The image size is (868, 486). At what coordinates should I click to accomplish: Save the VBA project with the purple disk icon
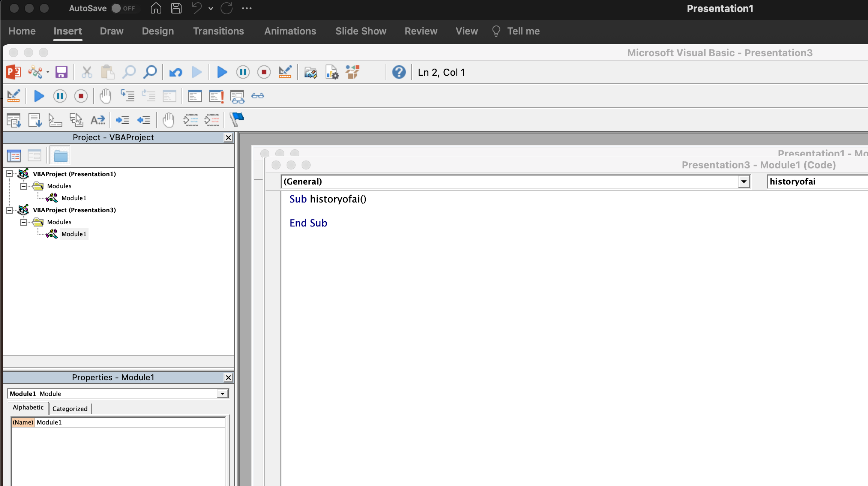(62, 72)
